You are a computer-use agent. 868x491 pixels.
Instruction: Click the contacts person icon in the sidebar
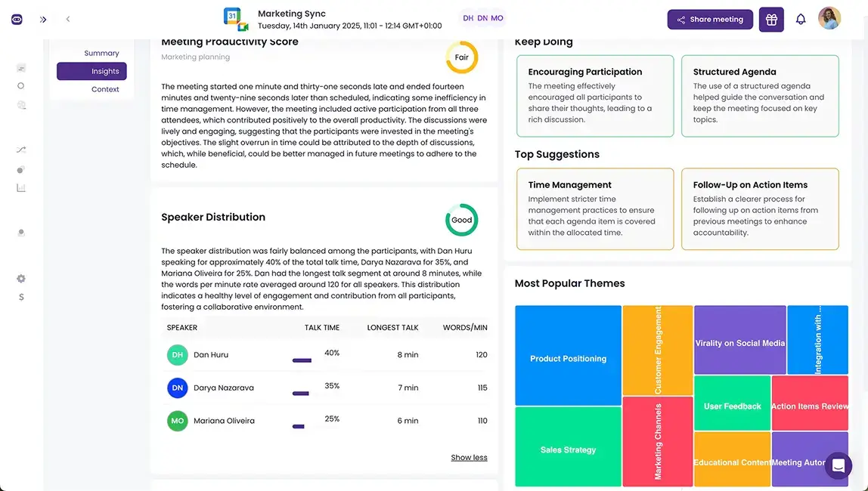click(x=20, y=232)
